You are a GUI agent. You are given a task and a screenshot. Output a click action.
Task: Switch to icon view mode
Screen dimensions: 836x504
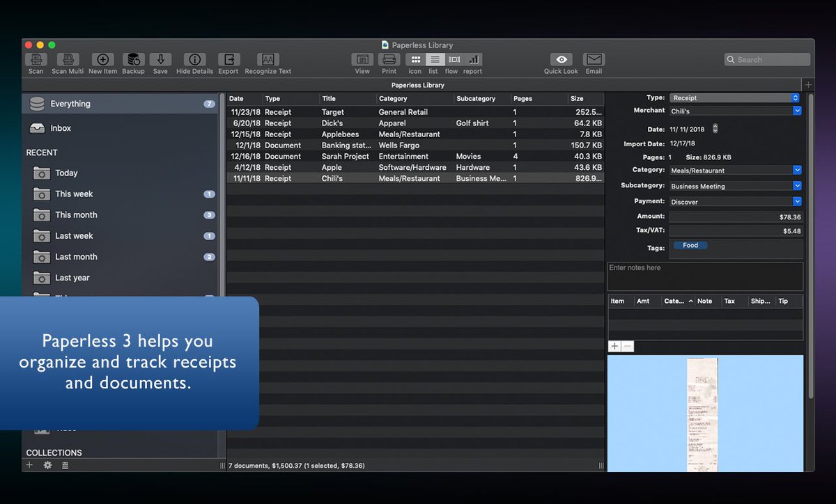415,60
